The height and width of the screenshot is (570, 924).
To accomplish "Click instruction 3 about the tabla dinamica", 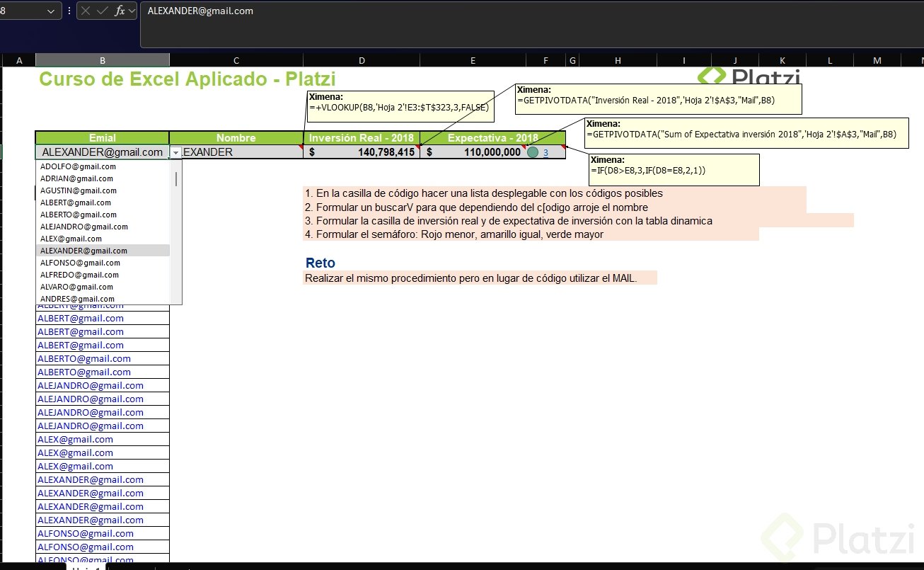I will (509, 221).
